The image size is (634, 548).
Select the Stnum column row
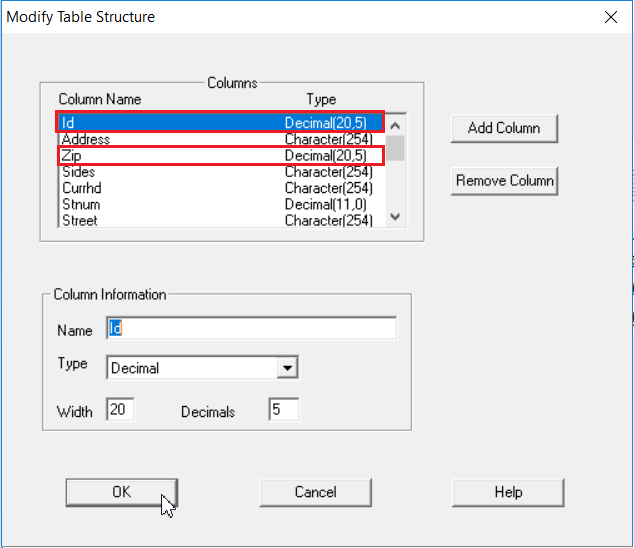click(x=222, y=204)
